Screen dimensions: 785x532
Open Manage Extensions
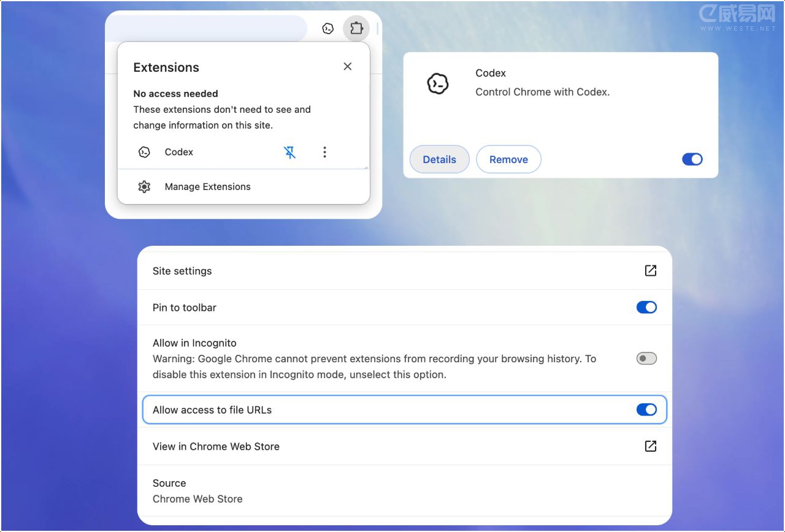[x=243, y=186]
